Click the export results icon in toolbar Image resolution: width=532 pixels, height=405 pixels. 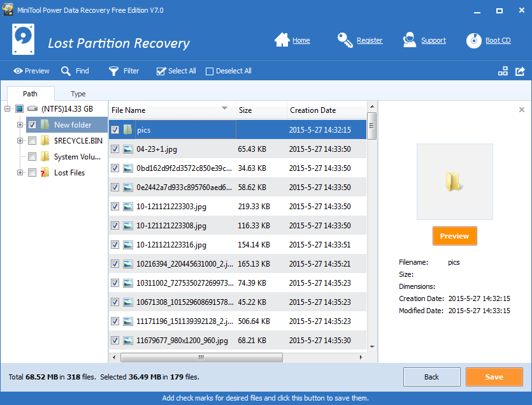pos(520,71)
